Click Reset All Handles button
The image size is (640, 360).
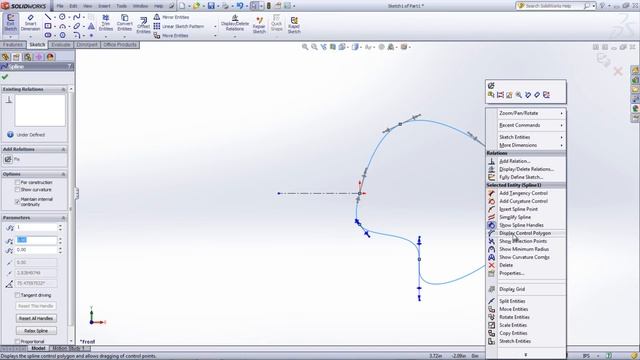pyautogui.click(x=36, y=318)
